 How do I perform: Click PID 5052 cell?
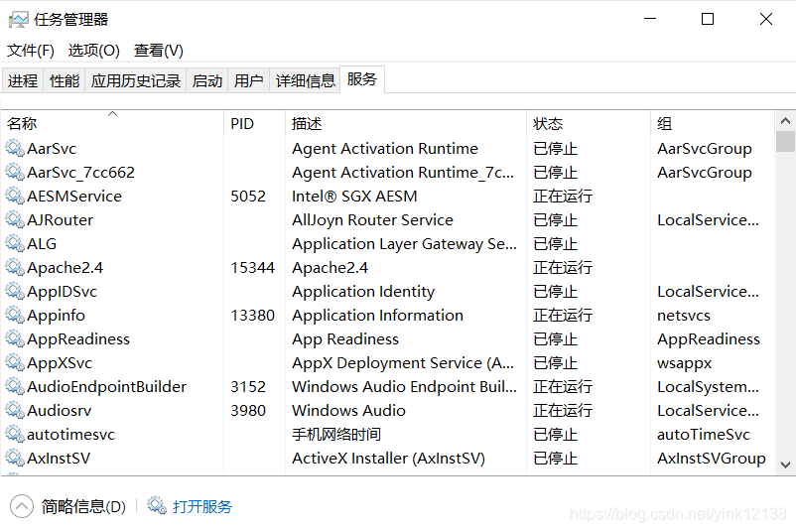248,197
